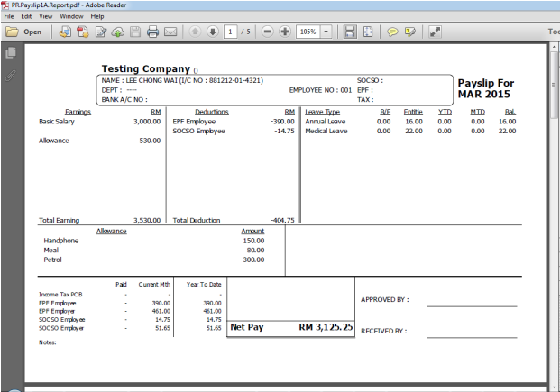Open the Help menu
This screenshot has height=392, width=560.
[x=97, y=16]
